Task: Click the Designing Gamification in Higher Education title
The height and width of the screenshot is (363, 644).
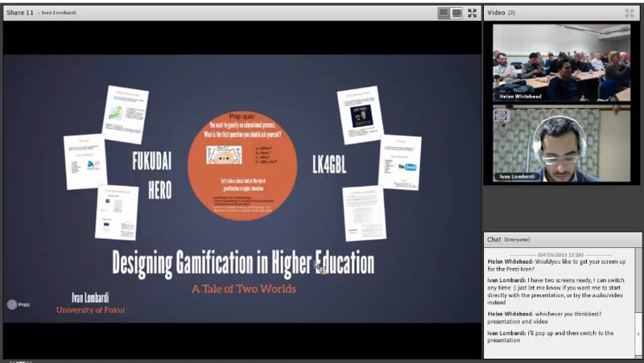Action: (x=243, y=263)
